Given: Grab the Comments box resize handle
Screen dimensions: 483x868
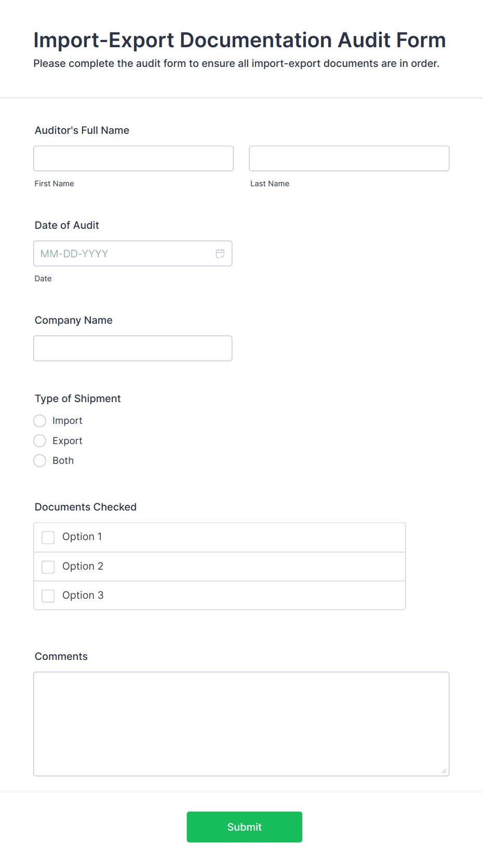Looking at the screenshot, I should point(444,771).
